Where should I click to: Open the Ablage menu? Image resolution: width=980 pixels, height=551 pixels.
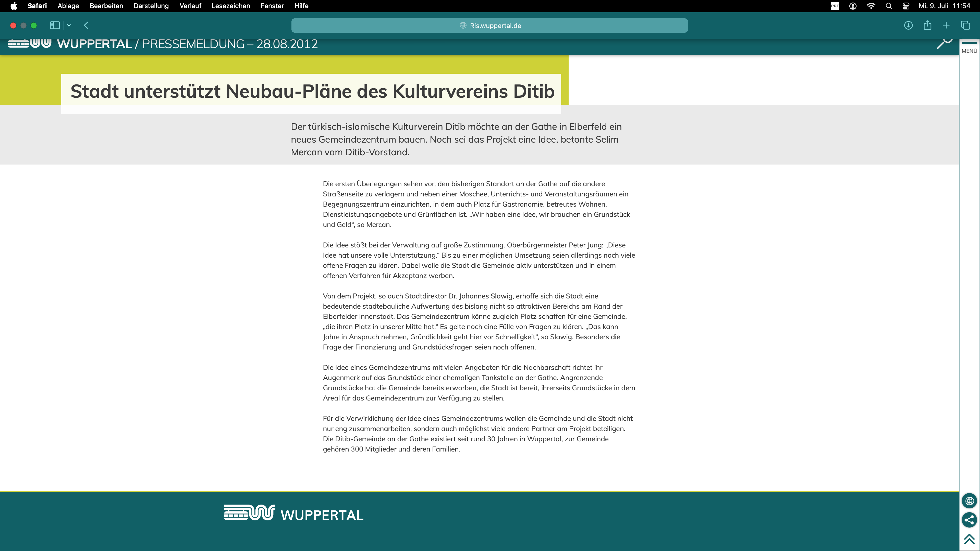(x=68, y=6)
